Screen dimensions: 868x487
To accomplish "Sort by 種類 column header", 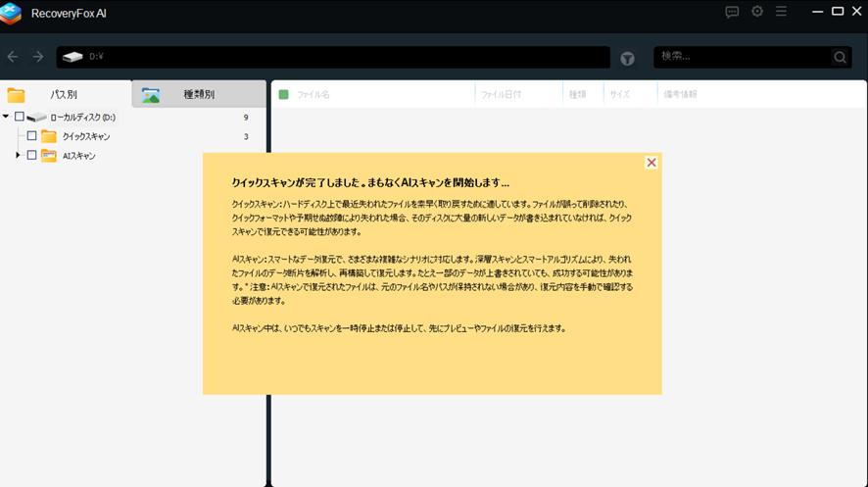I will pos(577,95).
